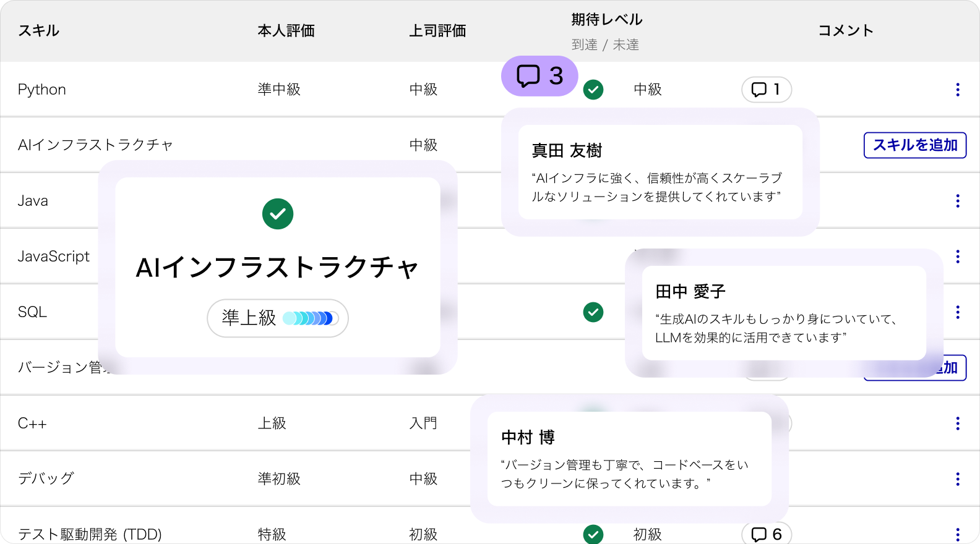Click 特級 self-rating in the テスト駆動開発 row
980x544 pixels.
click(272, 535)
